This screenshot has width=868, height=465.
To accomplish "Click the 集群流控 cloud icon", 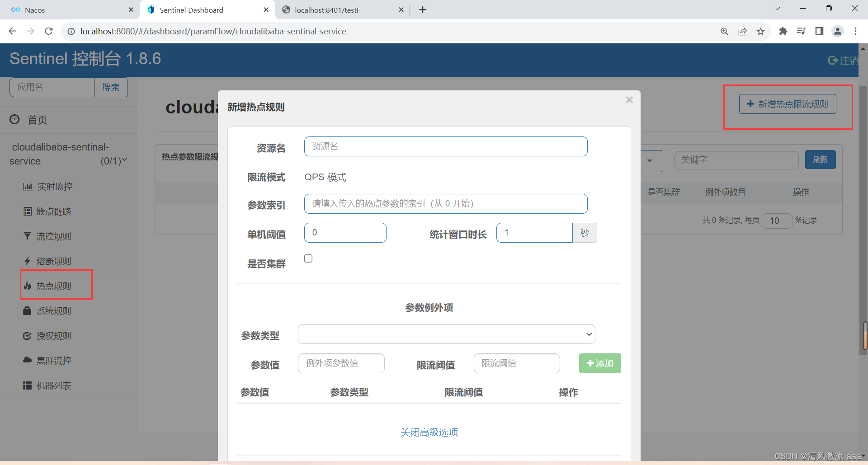I will pos(28,360).
